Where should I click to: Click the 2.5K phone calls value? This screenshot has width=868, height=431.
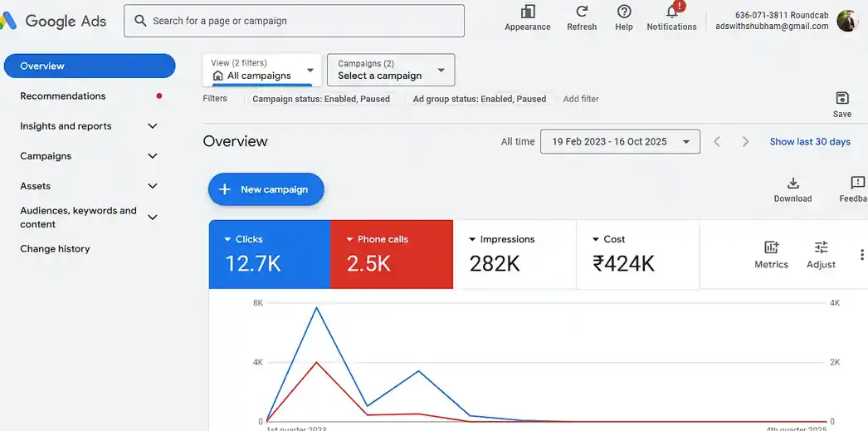[x=368, y=264]
